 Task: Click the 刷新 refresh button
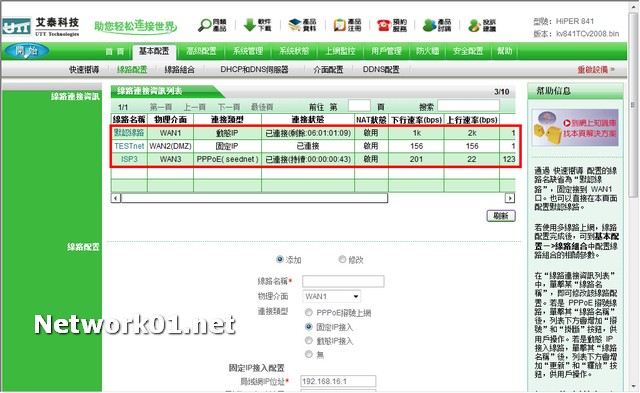501,216
